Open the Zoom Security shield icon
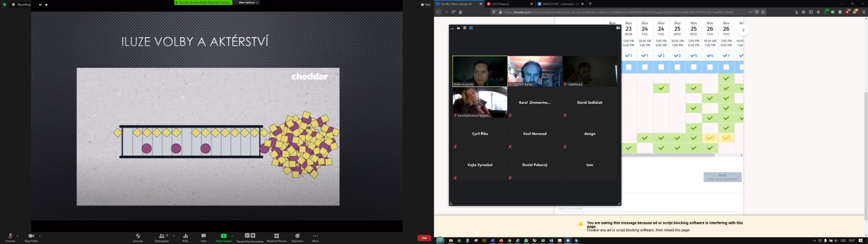 pos(138,236)
